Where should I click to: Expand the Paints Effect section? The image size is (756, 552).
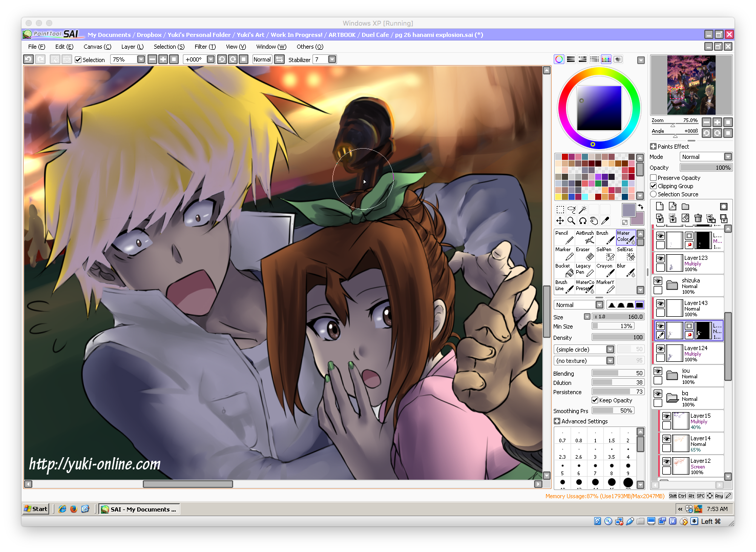[x=654, y=147]
